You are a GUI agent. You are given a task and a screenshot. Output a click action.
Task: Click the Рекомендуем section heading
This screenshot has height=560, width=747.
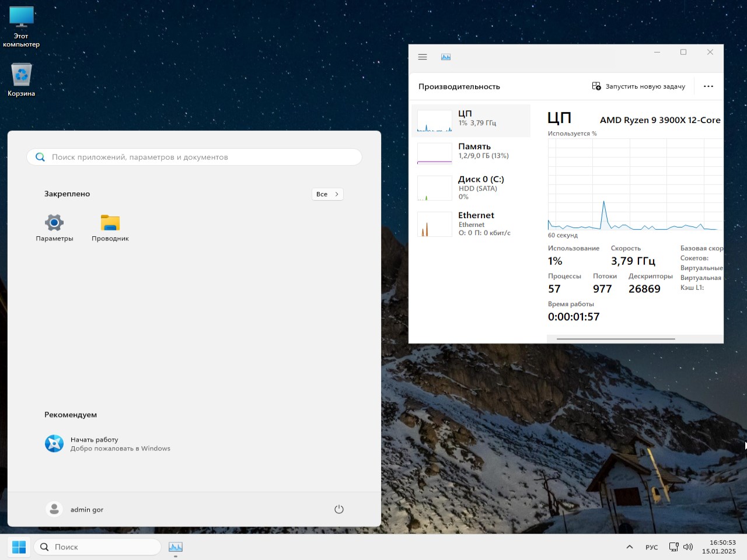[x=71, y=415]
